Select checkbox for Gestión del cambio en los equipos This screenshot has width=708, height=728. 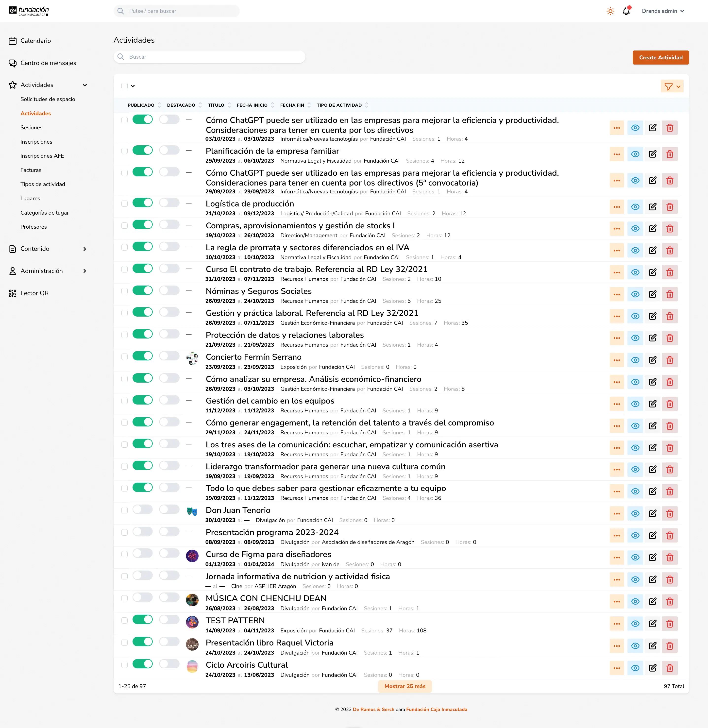coord(125,401)
